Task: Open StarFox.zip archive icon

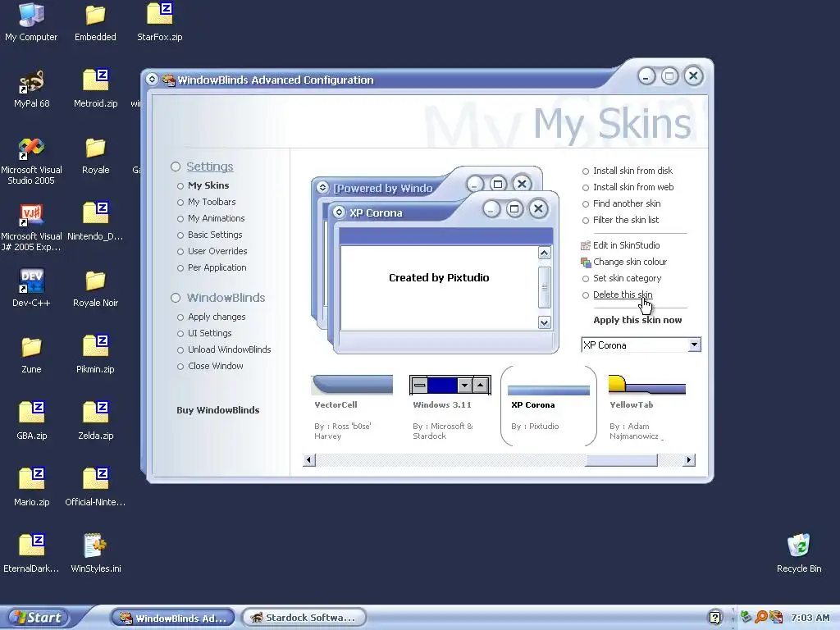Action: pyautogui.click(x=160, y=22)
